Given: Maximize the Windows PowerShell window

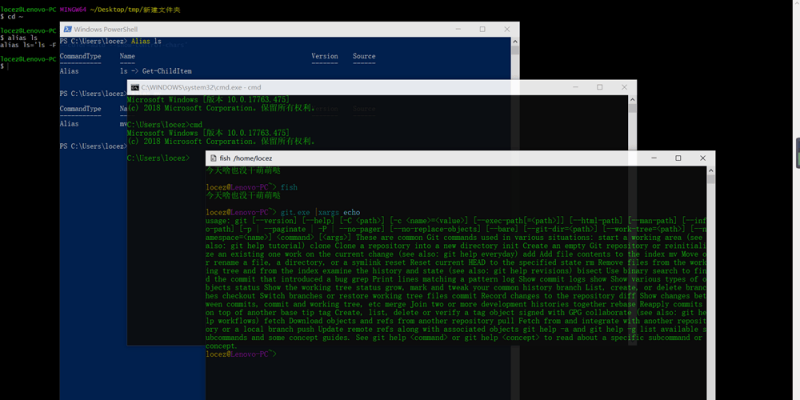Looking at the screenshot, I should pyautogui.click(x=482, y=29).
